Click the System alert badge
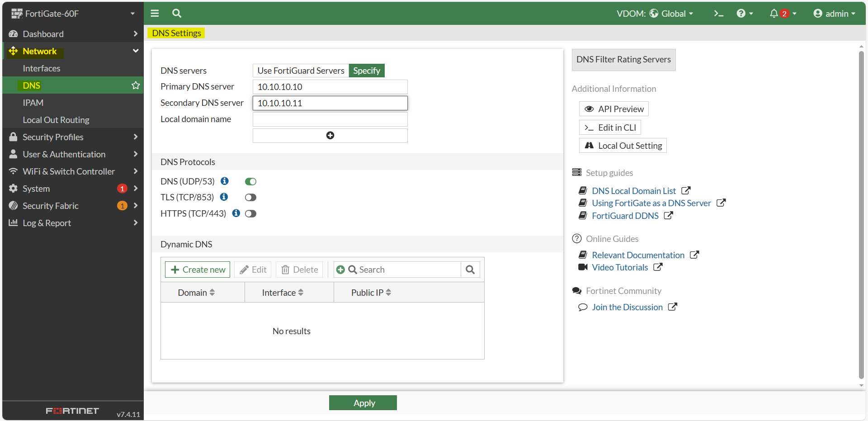Viewport: 868px width, 421px height. pyautogui.click(x=122, y=189)
